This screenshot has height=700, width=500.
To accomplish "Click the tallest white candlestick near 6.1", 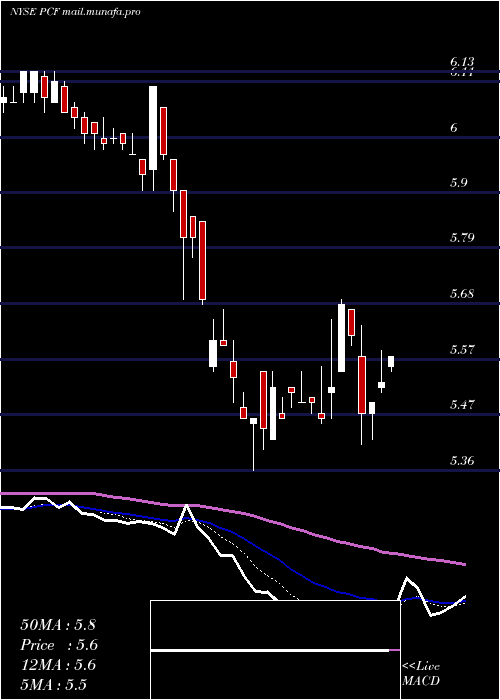I will pos(153,128).
